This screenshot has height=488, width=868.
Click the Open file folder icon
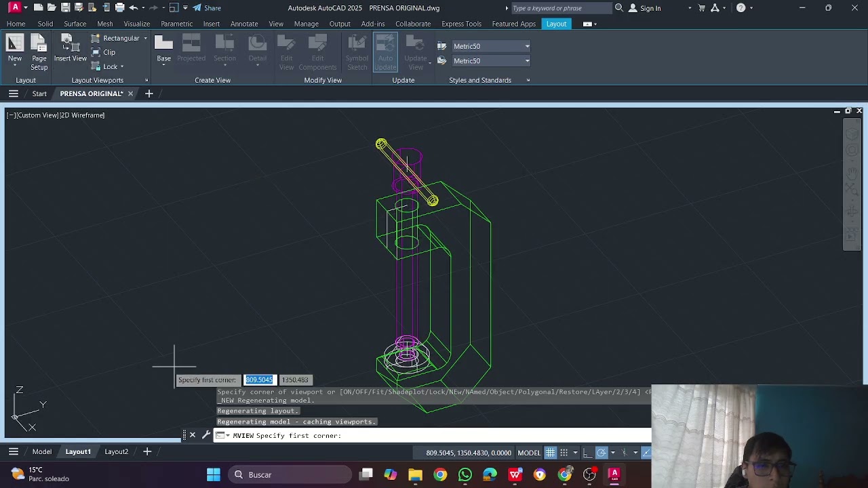(x=52, y=7)
